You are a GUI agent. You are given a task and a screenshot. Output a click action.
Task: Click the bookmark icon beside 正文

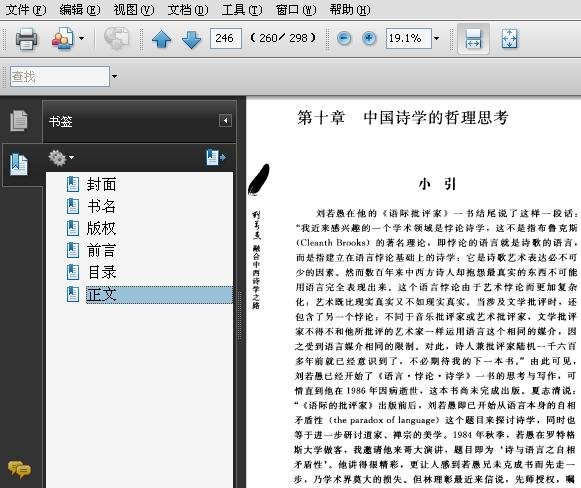point(73,294)
